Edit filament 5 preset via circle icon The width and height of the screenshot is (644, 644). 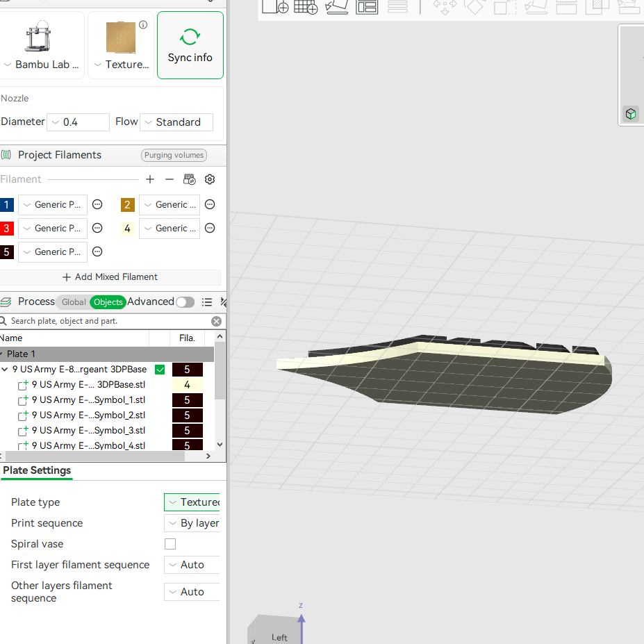97,251
